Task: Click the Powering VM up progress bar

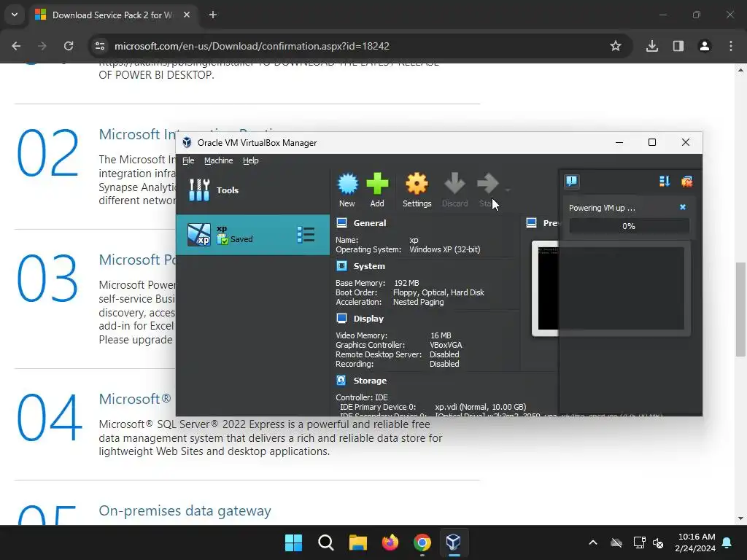Action: tap(629, 226)
